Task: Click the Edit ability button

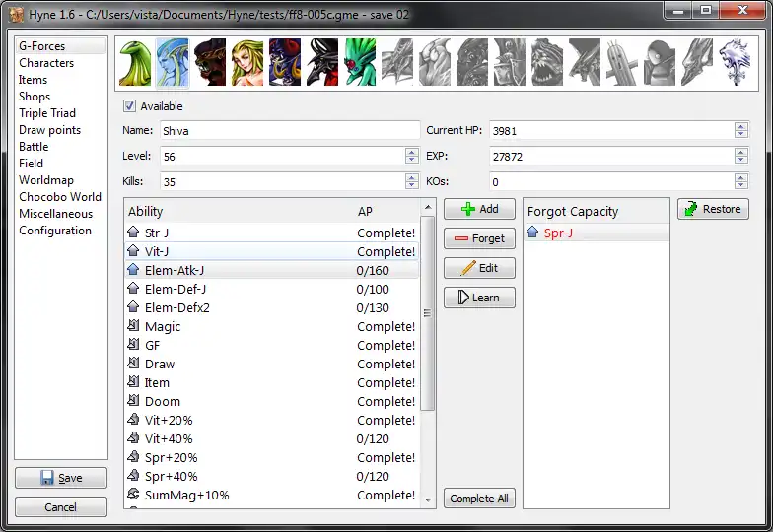Action: pos(479,268)
